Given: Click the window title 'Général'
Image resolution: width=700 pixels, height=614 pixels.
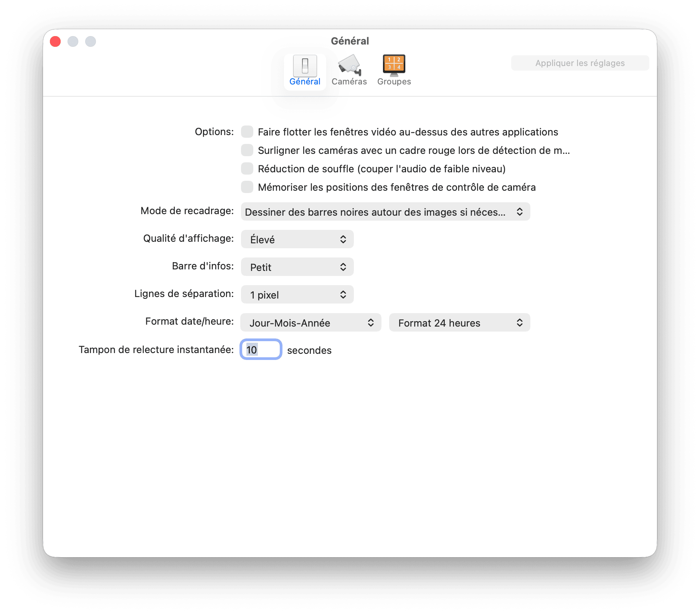Looking at the screenshot, I should (350, 41).
